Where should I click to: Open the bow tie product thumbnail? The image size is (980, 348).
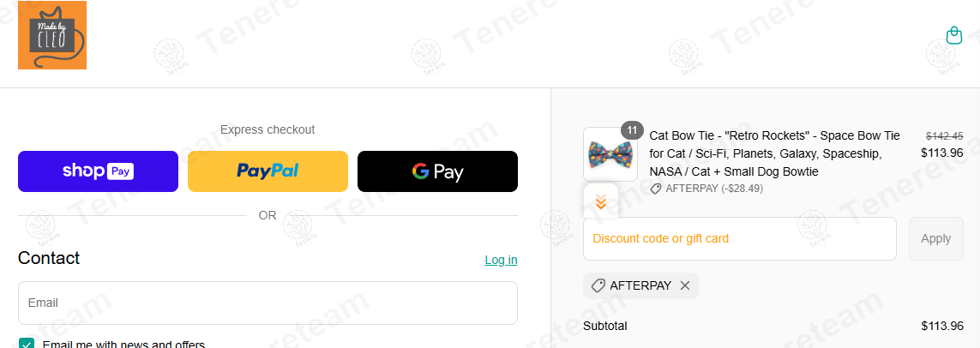coord(610,154)
